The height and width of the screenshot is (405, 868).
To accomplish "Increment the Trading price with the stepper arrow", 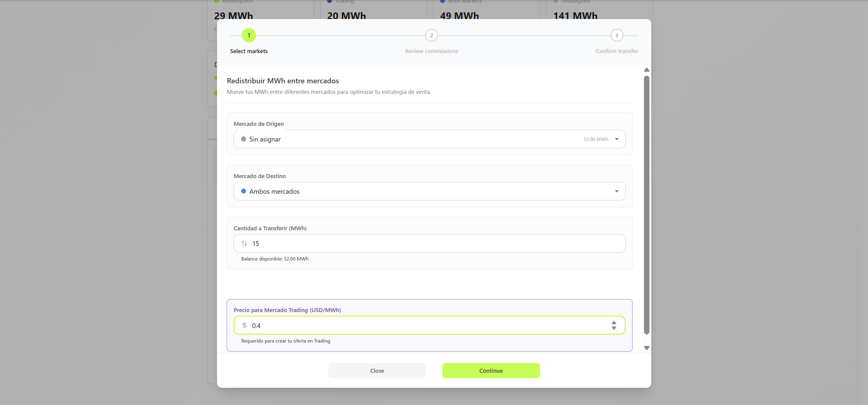I will point(614,323).
